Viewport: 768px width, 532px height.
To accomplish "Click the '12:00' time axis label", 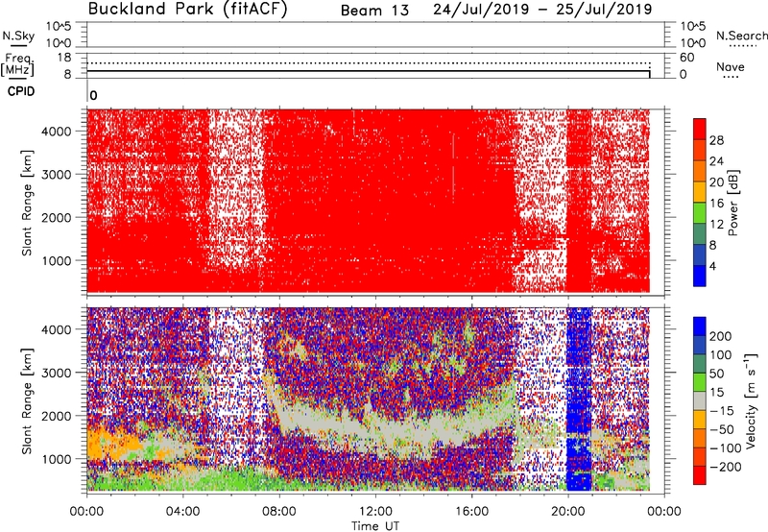I will (375, 512).
